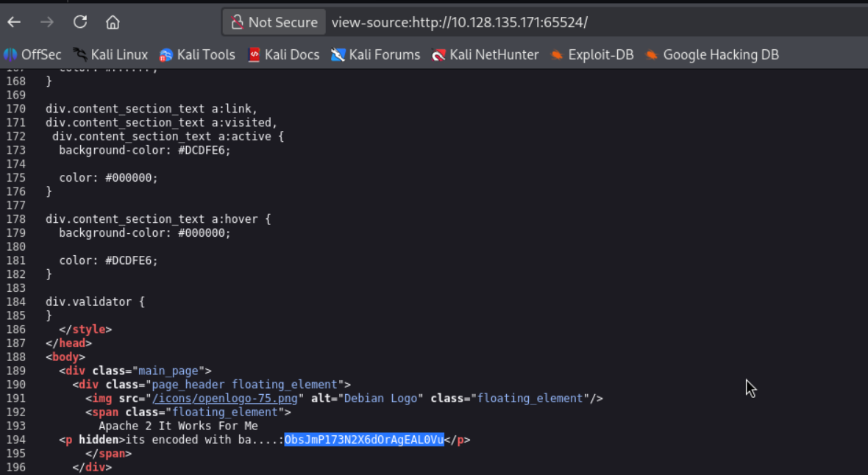
Task: Open the OffSec bookmark
Action: point(32,55)
